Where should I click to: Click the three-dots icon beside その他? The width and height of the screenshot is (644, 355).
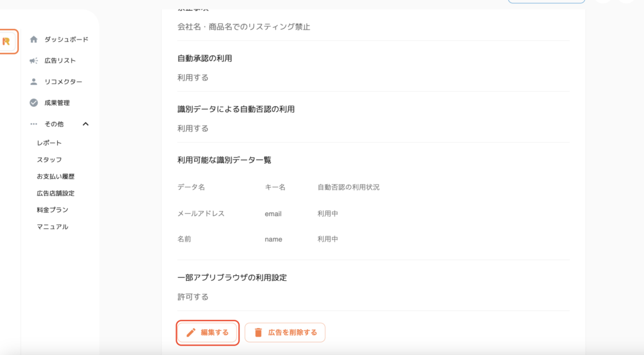tap(34, 124)
